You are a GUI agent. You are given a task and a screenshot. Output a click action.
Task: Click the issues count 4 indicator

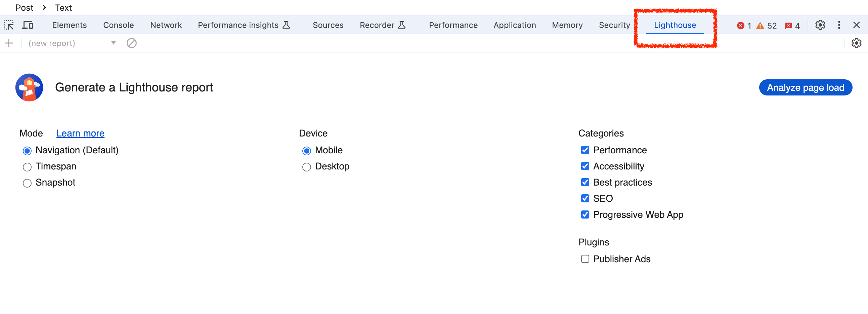pos(792,26)
